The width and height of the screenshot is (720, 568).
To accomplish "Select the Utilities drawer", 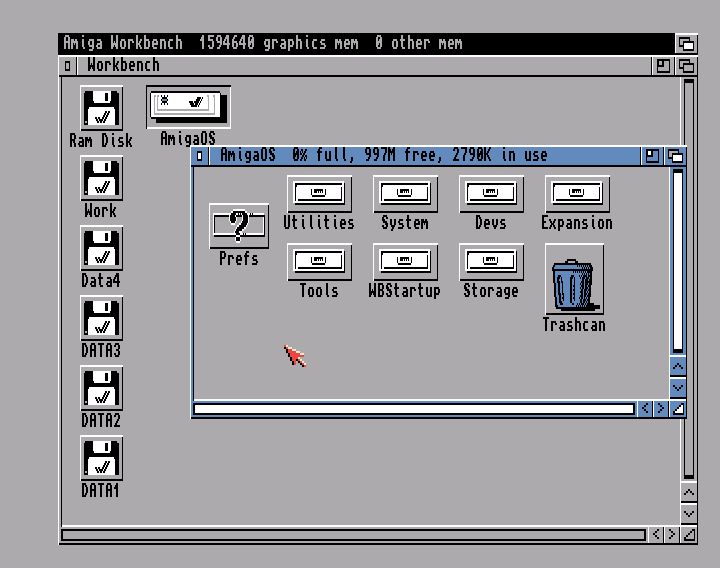I will point(319,193).
